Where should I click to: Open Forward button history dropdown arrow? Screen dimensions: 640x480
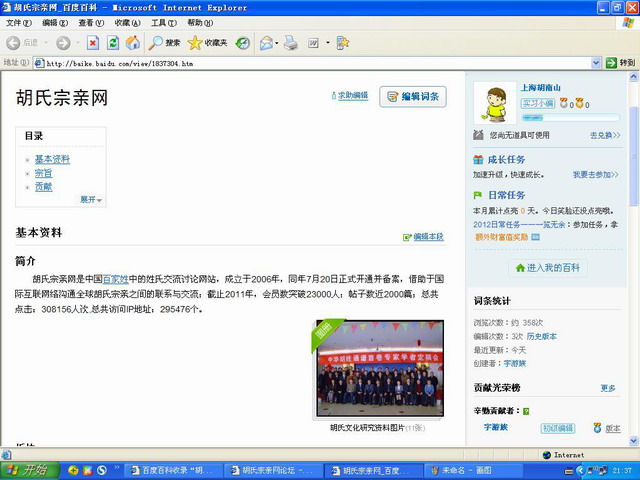pos(78,43)
